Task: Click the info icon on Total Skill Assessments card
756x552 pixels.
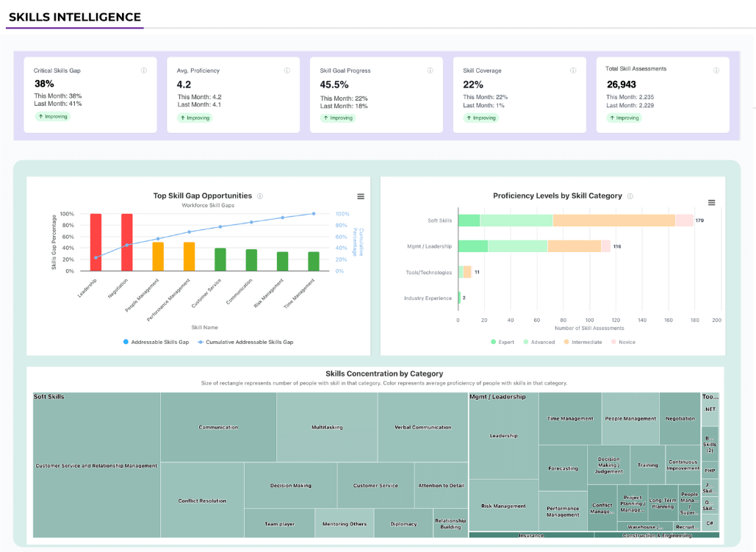Action: point(717,70)
